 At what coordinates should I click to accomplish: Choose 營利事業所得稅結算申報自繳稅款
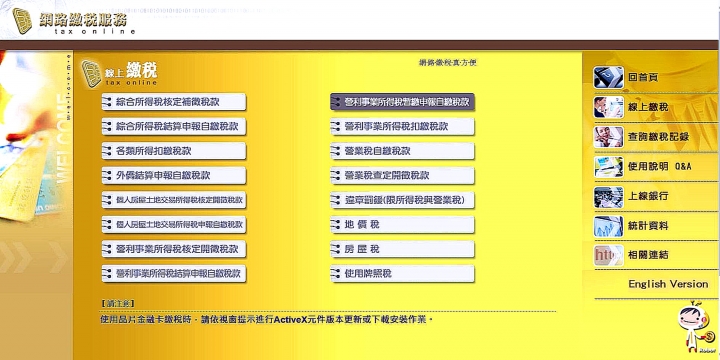click(174, 274)
